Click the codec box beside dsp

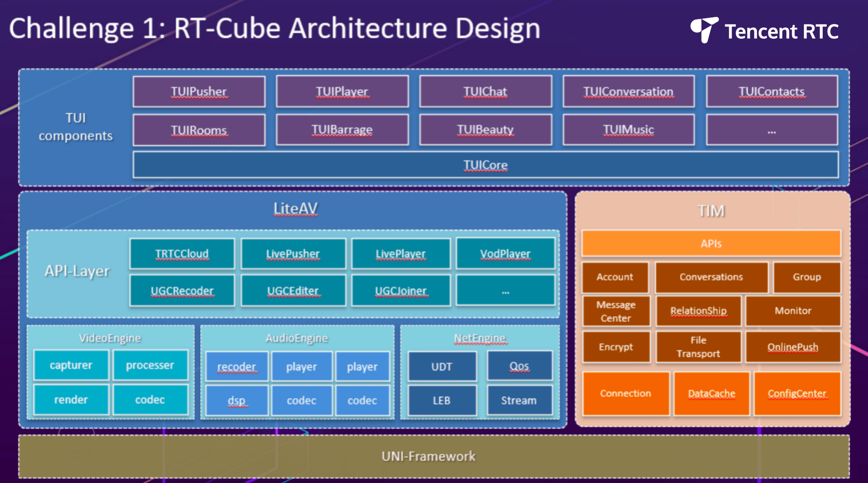point(302,400)
